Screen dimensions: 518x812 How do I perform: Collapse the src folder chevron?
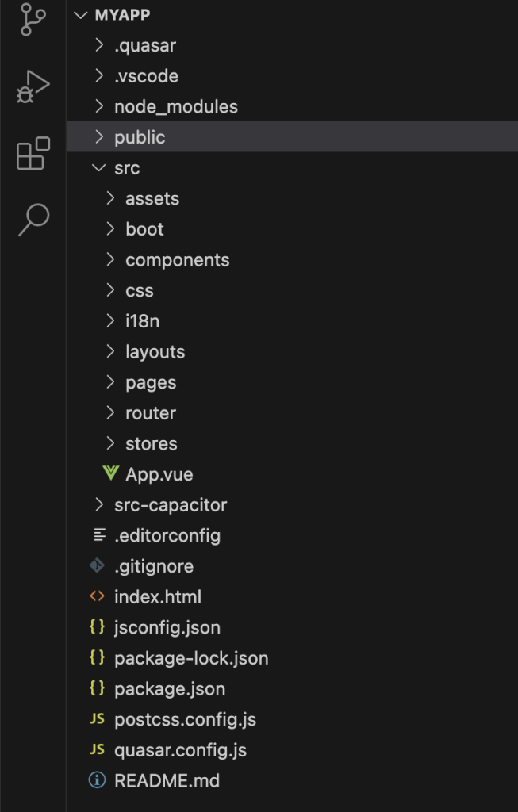[x=98, y=168]
